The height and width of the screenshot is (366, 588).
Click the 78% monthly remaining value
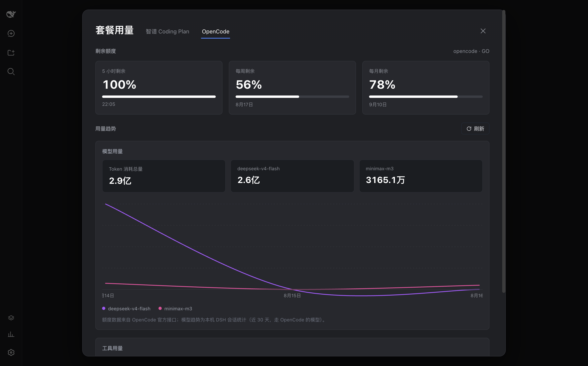pyautogui.click(x=382, y=85)
